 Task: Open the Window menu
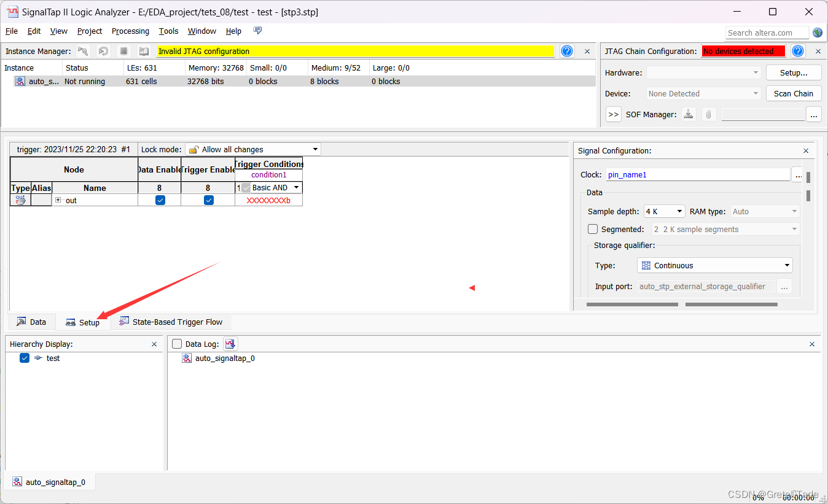tap(202, 31)
